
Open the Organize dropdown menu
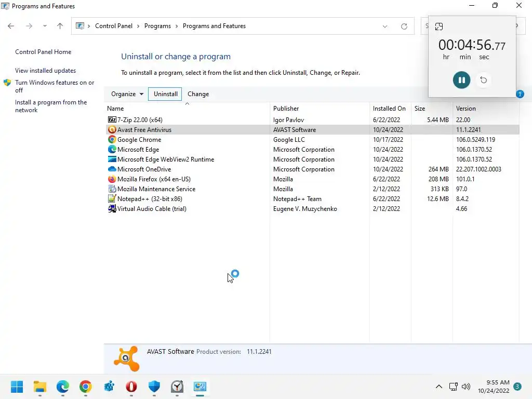click(x=127, y=94)
